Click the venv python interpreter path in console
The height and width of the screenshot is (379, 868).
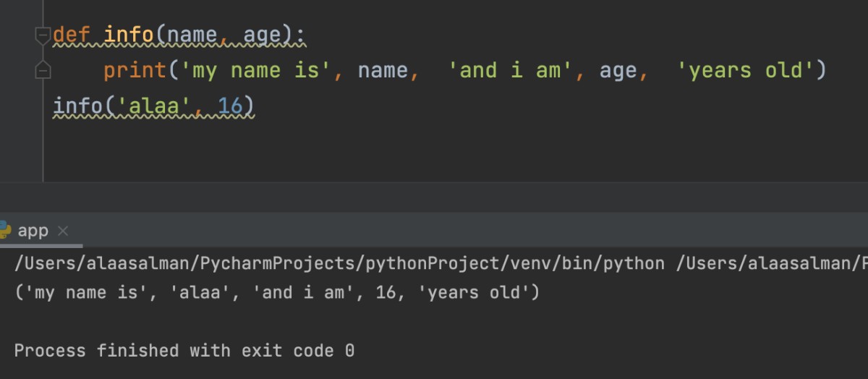click(x=339, y=263)
